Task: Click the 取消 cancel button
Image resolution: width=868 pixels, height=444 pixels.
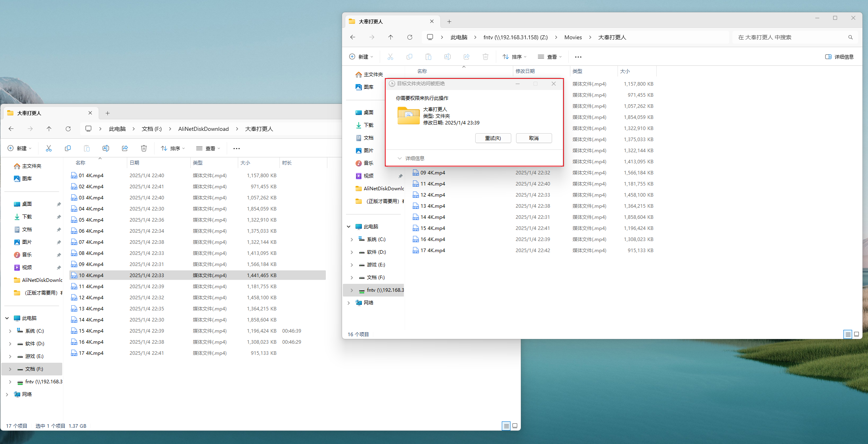Action: click(x=532, y=138)
